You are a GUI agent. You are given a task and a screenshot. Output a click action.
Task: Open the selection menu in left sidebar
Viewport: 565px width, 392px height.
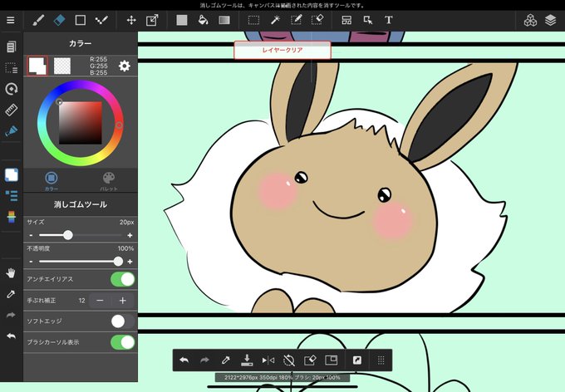(11, 68)
